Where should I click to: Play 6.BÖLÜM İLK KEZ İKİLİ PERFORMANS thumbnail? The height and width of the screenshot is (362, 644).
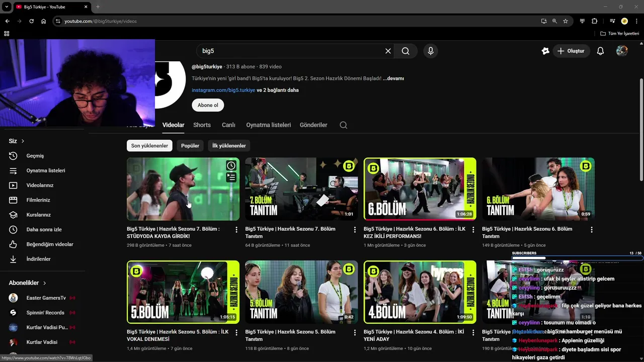click(420, 189)
